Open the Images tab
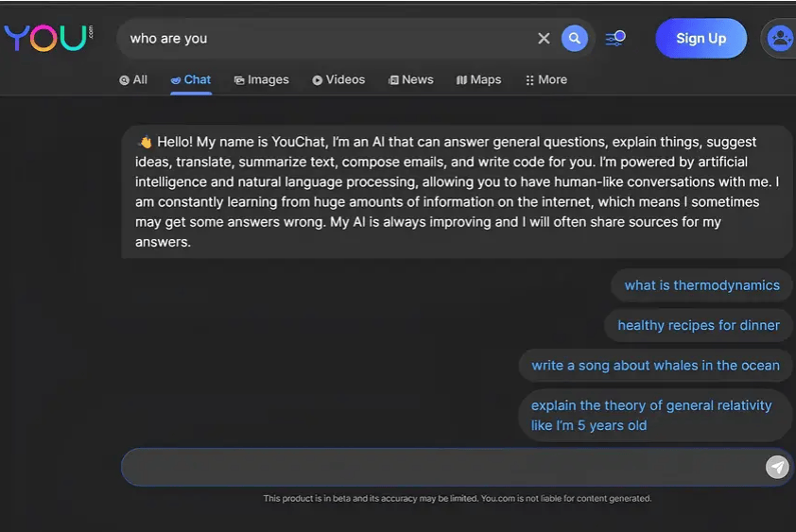This screenshot has height=532, width=796. [x=261, y=80]
